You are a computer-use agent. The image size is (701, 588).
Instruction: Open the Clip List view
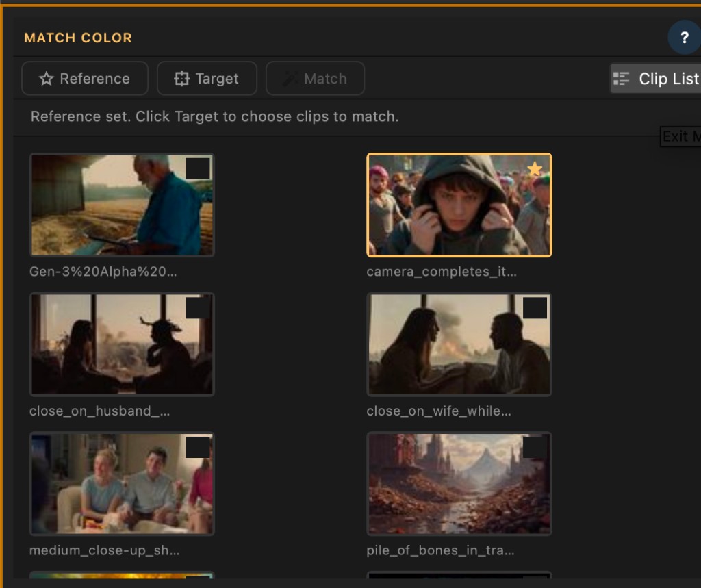(x=656, y=79)
